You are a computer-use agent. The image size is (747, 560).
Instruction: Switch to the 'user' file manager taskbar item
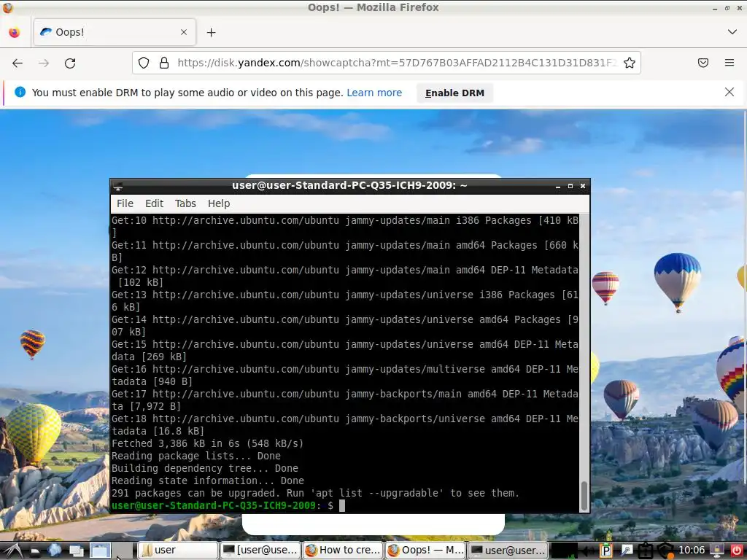click(x=178, y=550)
